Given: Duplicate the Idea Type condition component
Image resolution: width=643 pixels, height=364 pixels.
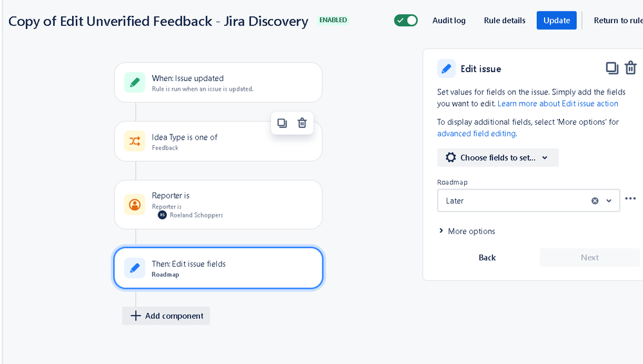Looking at the screenshot, I should (282, 123).
